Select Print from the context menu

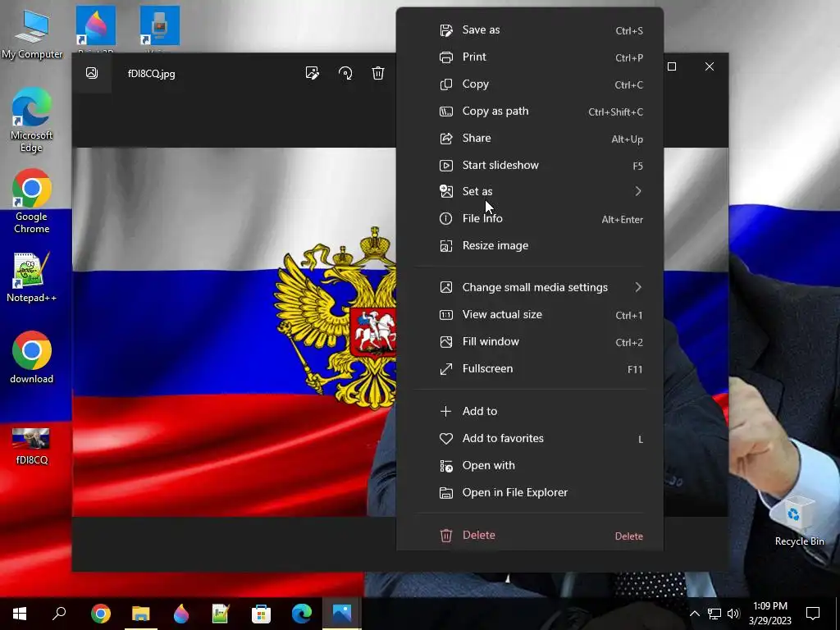click(x=530, y=57)
